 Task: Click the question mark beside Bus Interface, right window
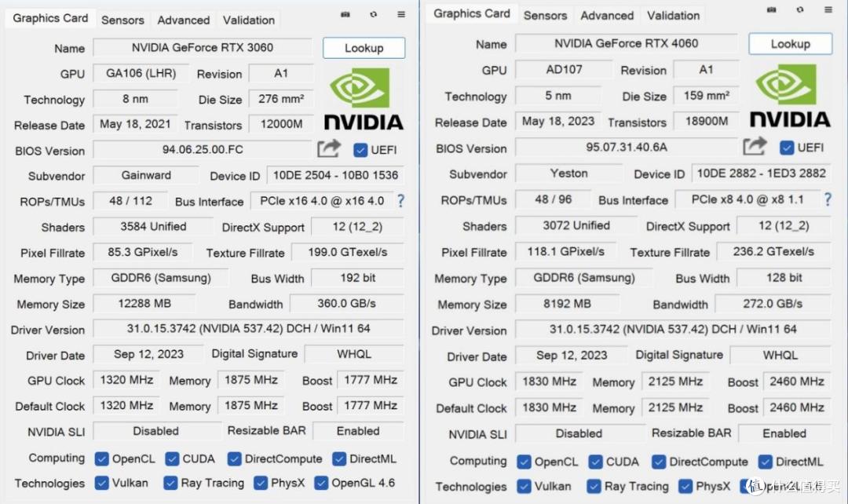pyautogui.click(x=827, y=199)
